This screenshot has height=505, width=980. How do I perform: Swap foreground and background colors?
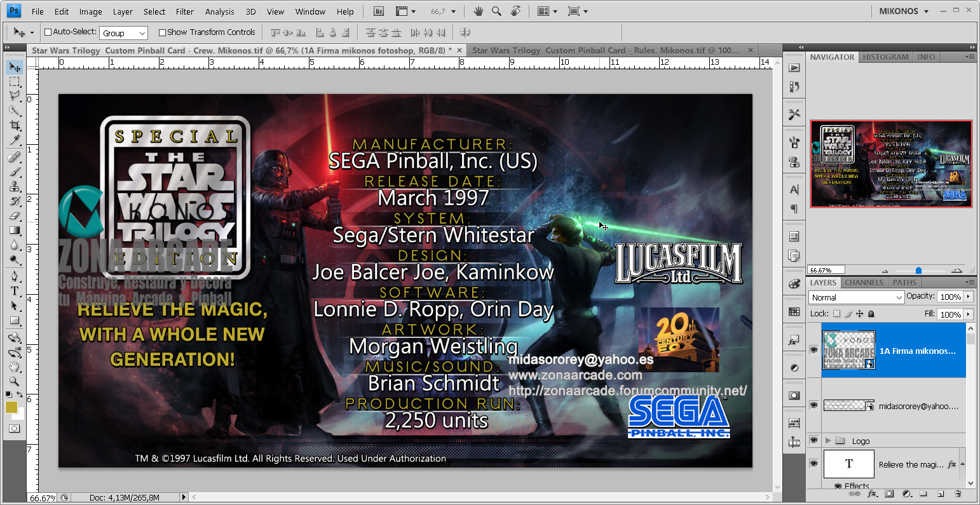[20, 395]
